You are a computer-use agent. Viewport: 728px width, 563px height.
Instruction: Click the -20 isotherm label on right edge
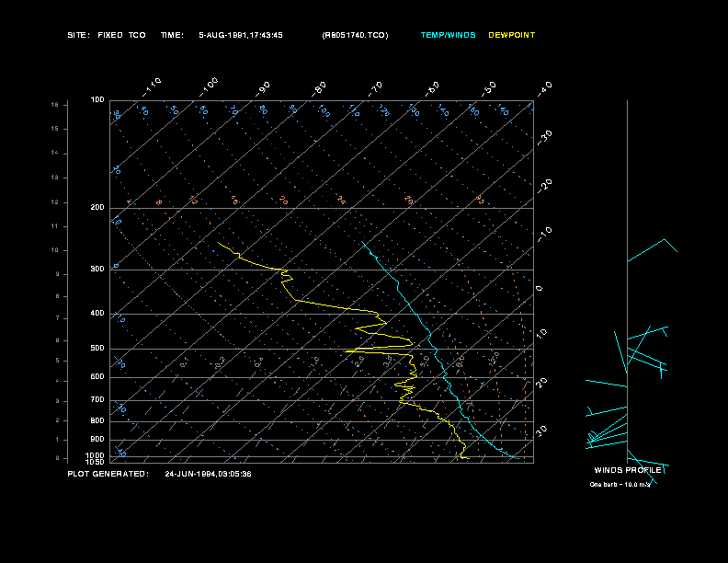545,186
